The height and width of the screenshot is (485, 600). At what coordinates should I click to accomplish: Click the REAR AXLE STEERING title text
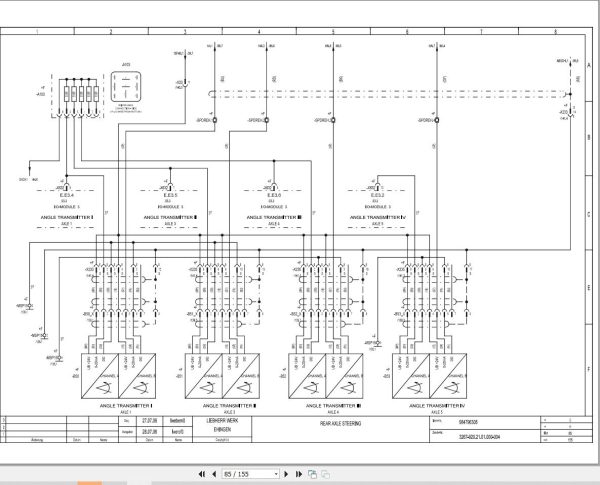pyautogui.click(x=340, y=423)
